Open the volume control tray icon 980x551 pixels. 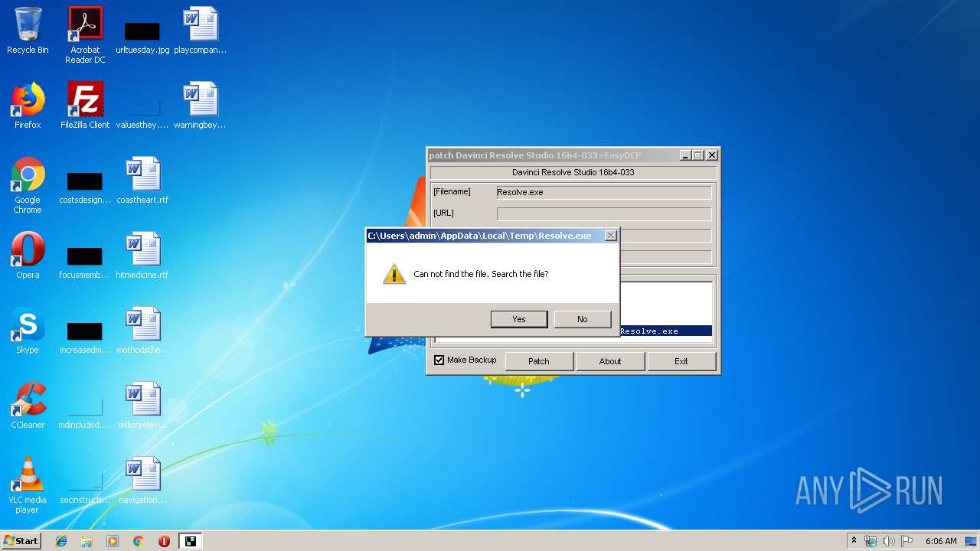(889, 541)
